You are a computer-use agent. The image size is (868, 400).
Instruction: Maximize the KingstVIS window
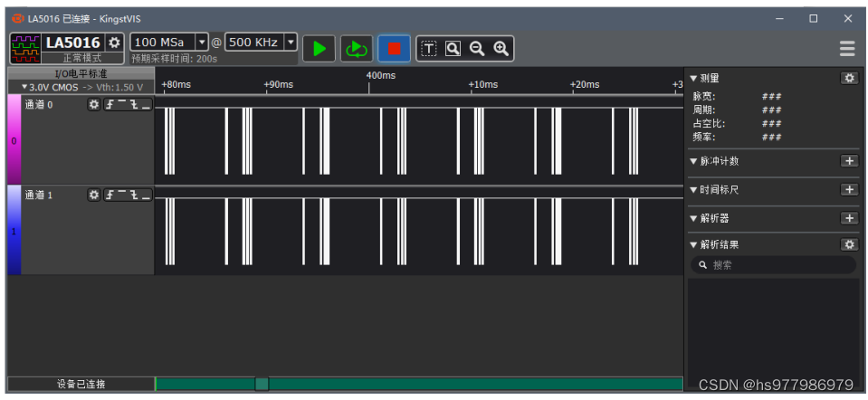(813, 19)
